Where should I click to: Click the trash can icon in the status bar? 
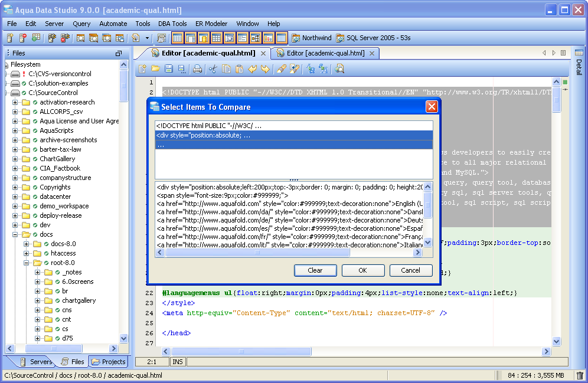coord(580,375)
